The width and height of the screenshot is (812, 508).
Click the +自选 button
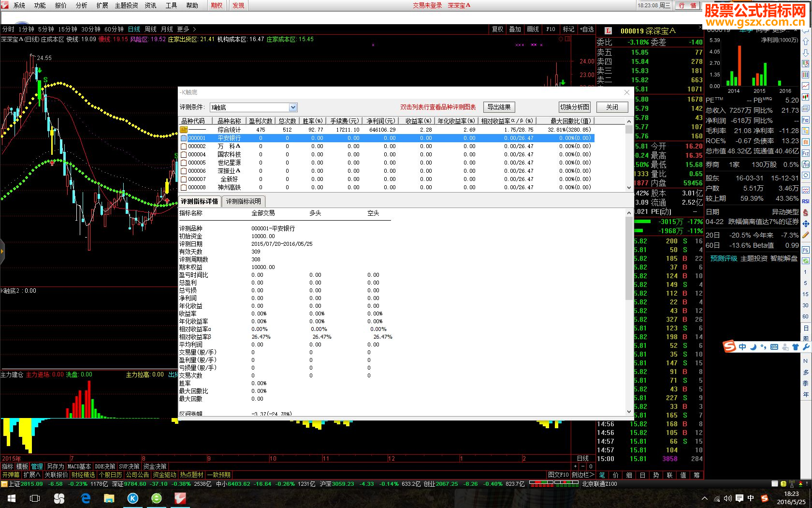click(587, 29)
